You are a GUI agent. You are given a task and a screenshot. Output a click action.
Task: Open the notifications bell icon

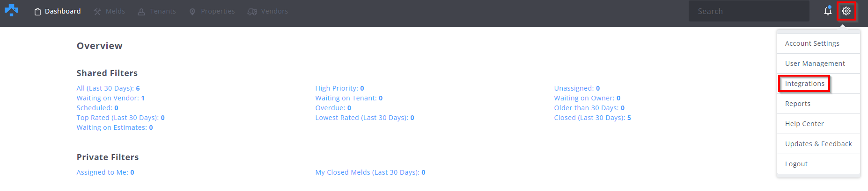[828, 11]
